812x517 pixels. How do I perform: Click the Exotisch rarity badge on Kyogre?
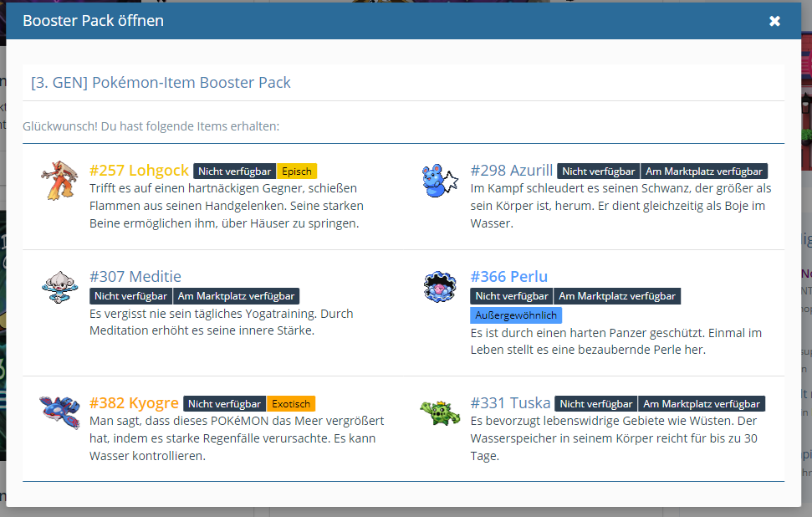(291, 404)
